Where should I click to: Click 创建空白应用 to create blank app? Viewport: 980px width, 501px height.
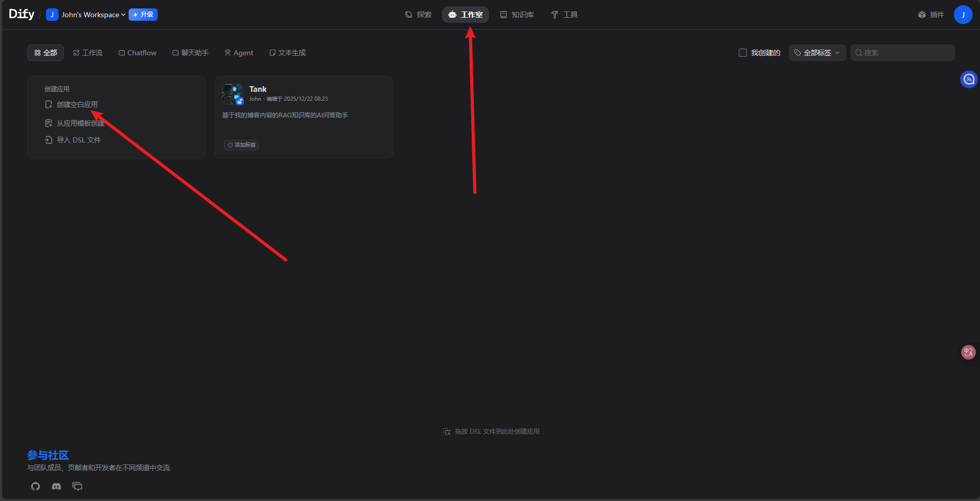click(77, 104)
